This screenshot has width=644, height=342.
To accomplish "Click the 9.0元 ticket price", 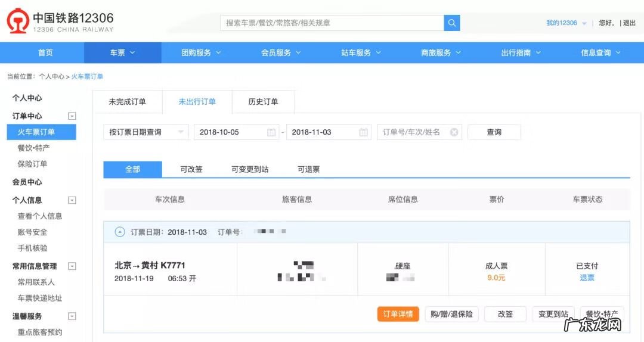I will tap(496, 278).
